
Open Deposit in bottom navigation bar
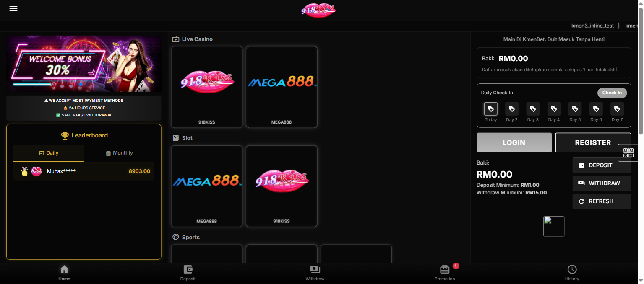[x=188, y=273]
